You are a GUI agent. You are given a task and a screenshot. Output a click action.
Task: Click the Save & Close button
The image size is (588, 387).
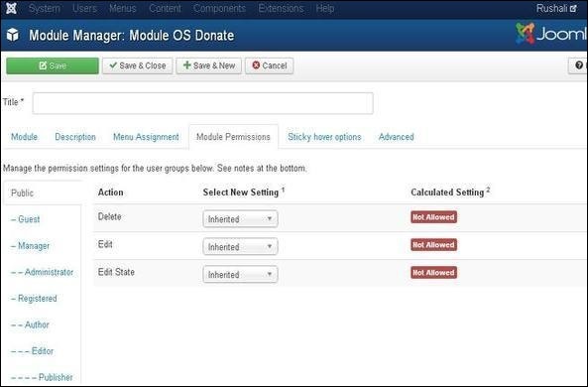138,65
